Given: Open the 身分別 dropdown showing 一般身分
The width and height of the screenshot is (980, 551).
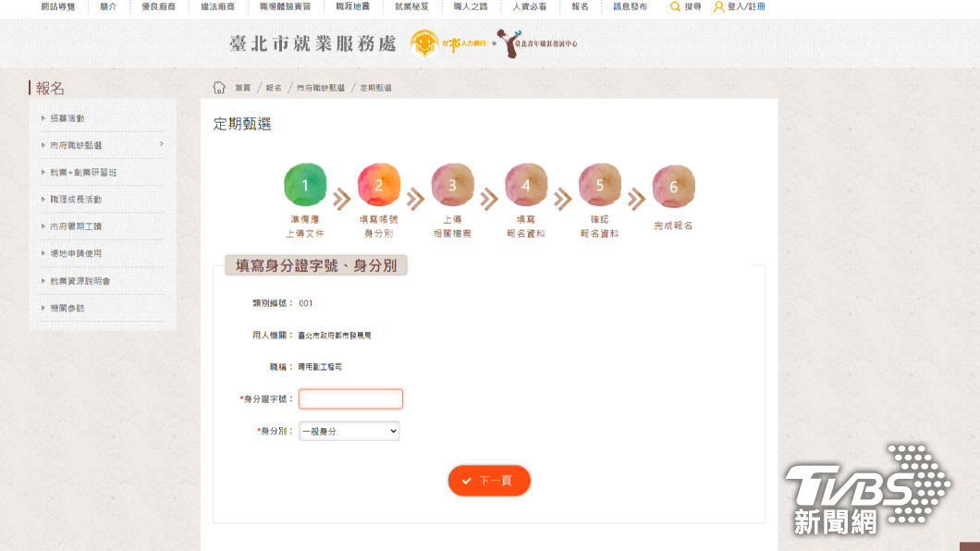Looking at the screenshot, I should (x=349, y=431).
